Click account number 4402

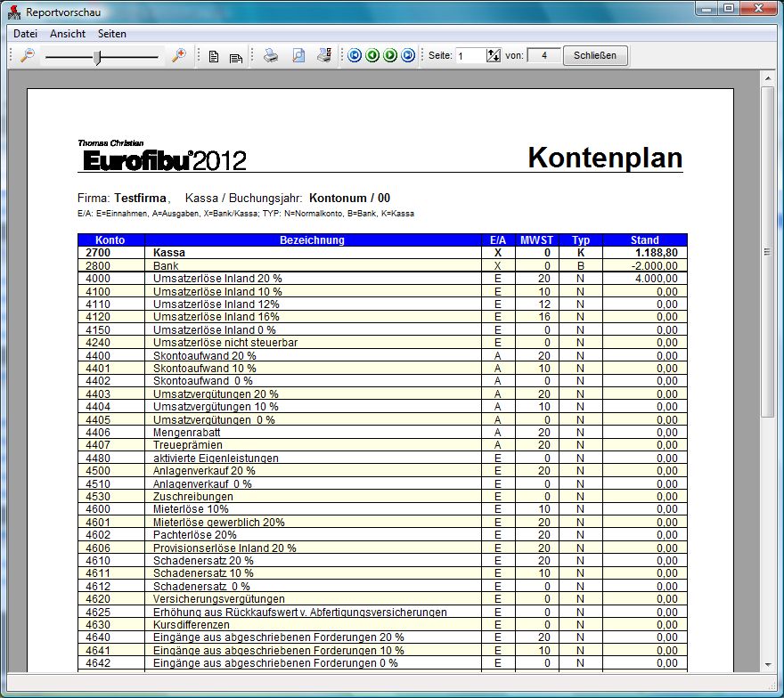[x=98, y=381]
